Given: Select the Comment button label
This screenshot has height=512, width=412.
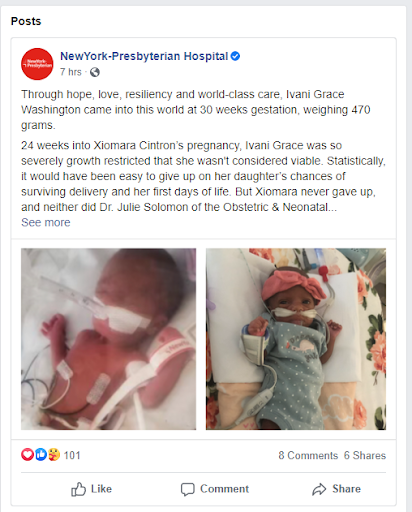Looking at the screenshot, I should [224, 489].
